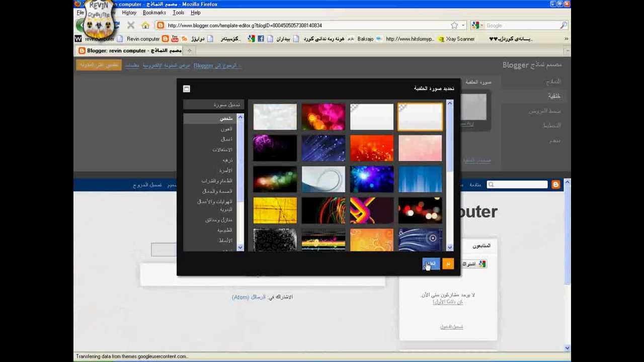Select the الاحتفالات category in list

[x=222, y=150]
